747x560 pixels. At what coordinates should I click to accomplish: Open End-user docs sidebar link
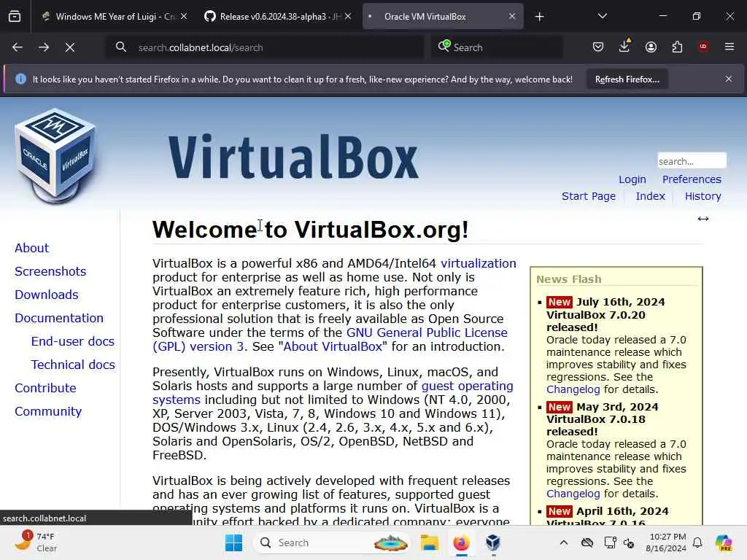coord(73,341)
